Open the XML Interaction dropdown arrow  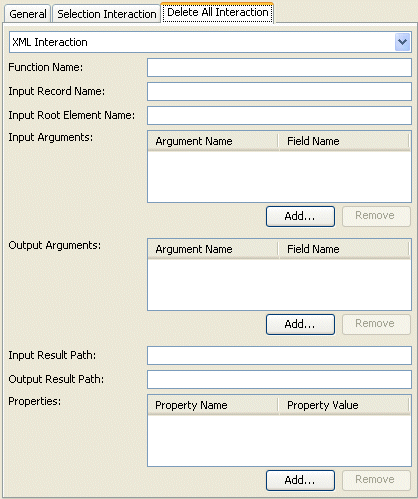[402, 42]
